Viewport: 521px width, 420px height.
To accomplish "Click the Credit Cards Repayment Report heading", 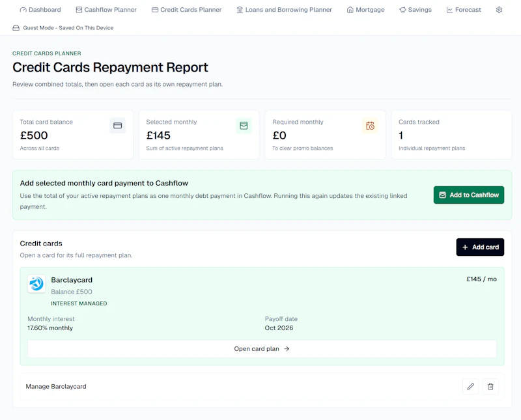I will pyautogui.click(x=110, y=68).
